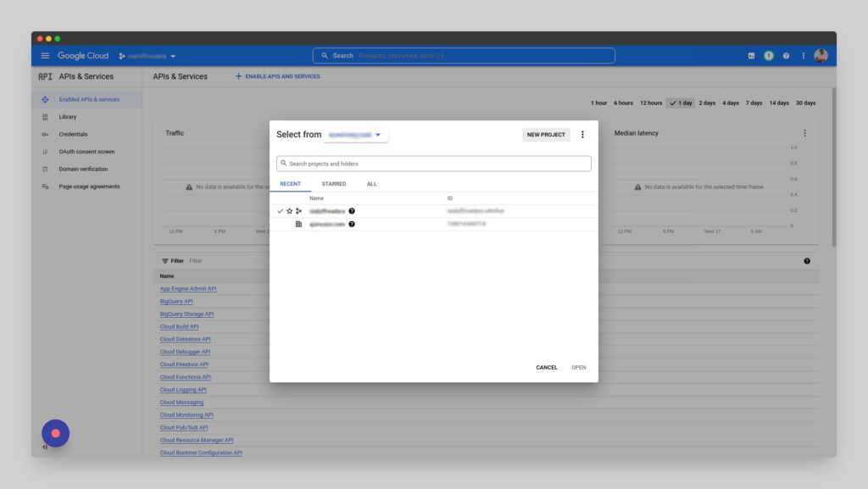The height and width of the screenshot is (489, 868).
Task: Open the dialog's three-dot menu
Action: coord(582,135)
